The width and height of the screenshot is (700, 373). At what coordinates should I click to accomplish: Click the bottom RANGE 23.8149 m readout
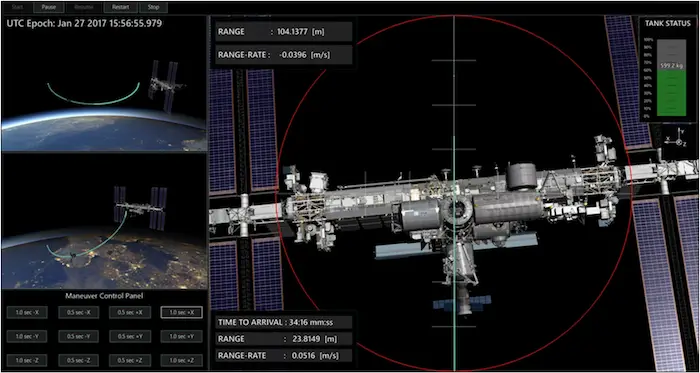pyautogui.click(x=283, y=339)
